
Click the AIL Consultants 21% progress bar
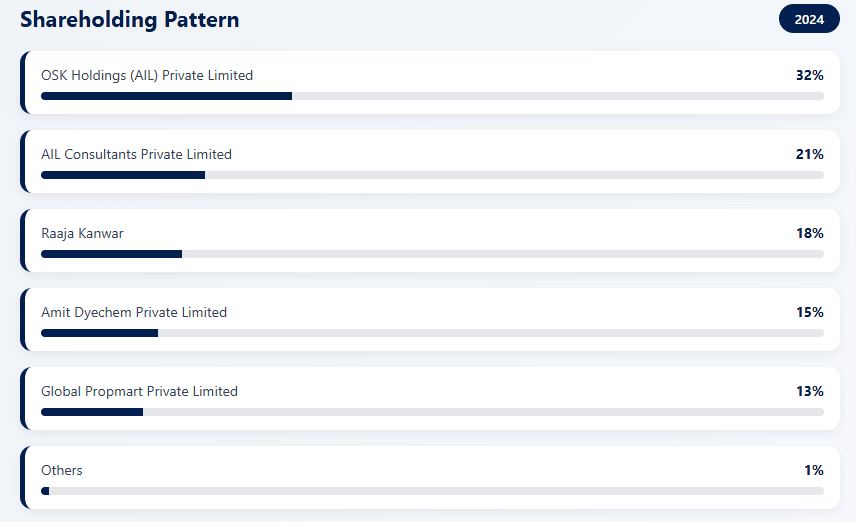(432, 175)
